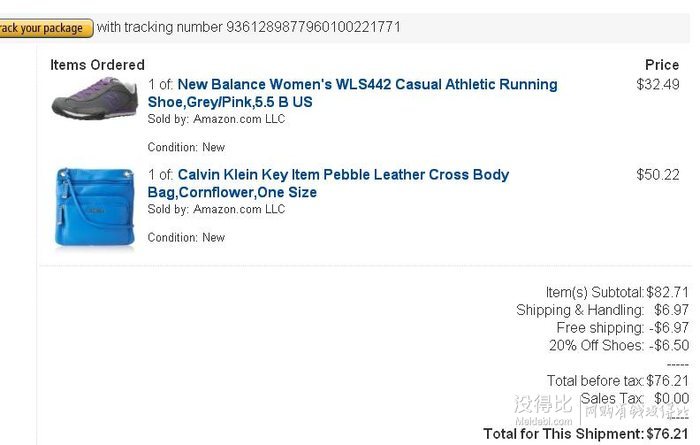This screenshot has width=700, height=445.
Task: Click Condition: New under the bag listing
Action: point(186,237)
